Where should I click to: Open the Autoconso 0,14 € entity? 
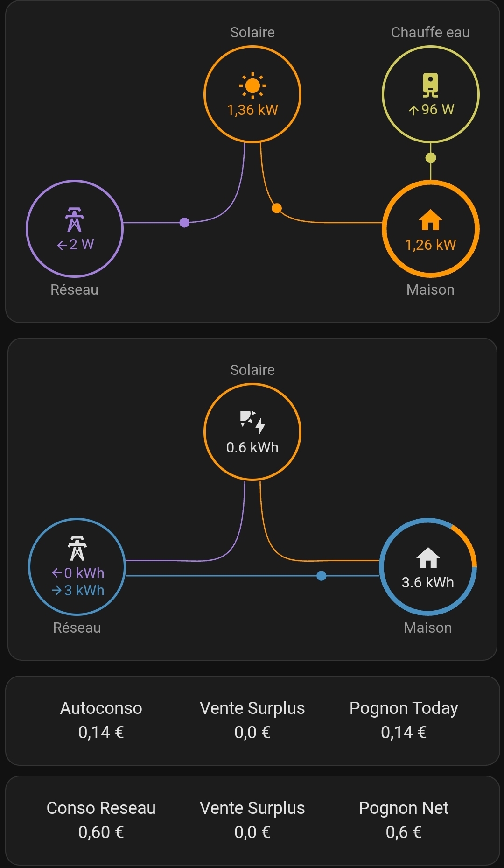(x=101, y=720)
